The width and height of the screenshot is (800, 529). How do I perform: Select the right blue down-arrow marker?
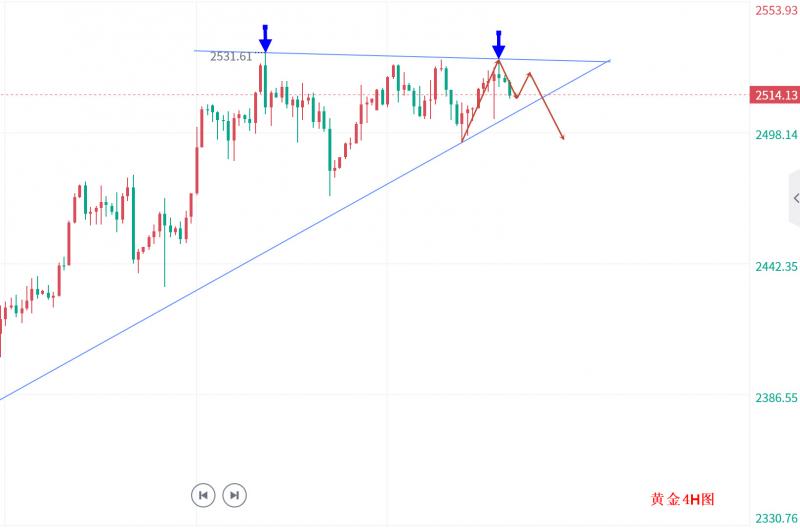pos(498,45)
